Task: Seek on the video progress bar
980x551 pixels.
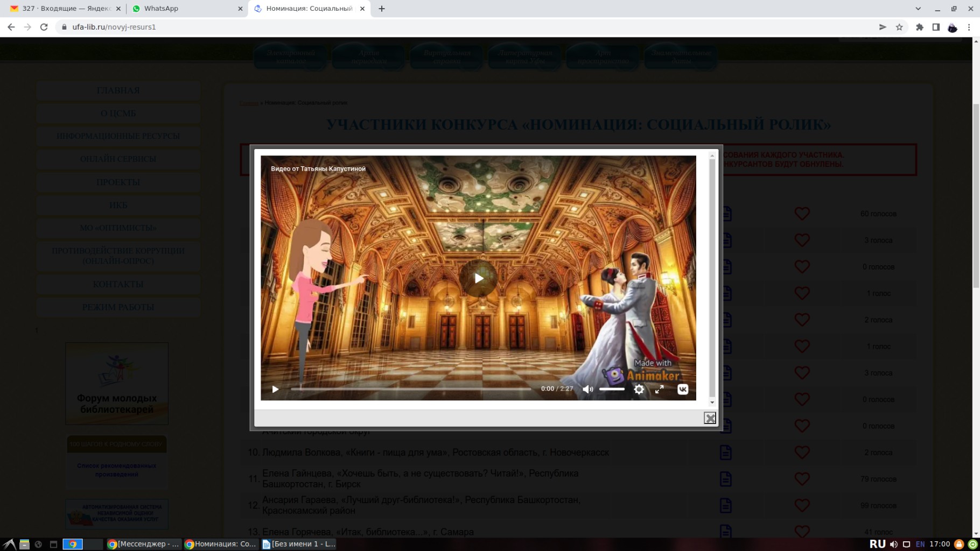Action: point(410,389)
